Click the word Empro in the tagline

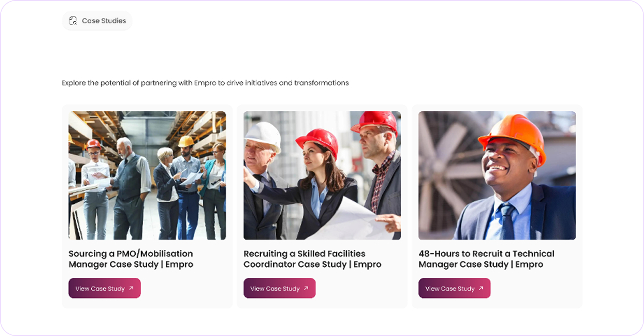tap(205, 83)
